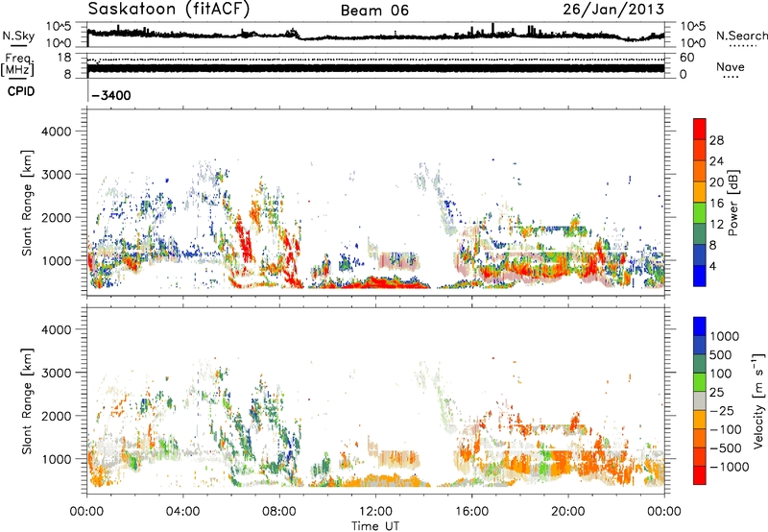The height and width of the screenshot is (532, 768).
Task: Click the '12:00' time axis label
Action: (x=375, y=512)
